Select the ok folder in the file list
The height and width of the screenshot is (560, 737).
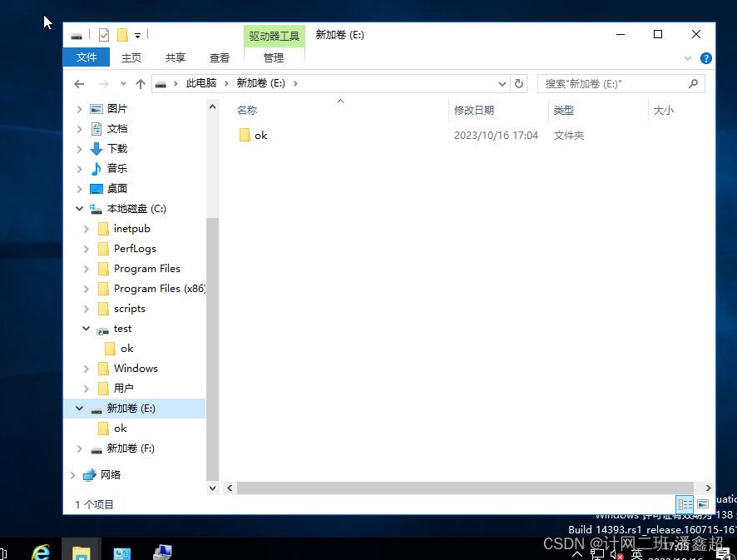(x=261, y=135)
